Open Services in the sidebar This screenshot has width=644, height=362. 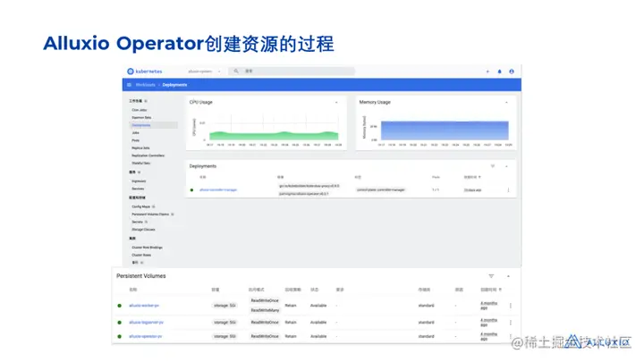pos(138,189)
